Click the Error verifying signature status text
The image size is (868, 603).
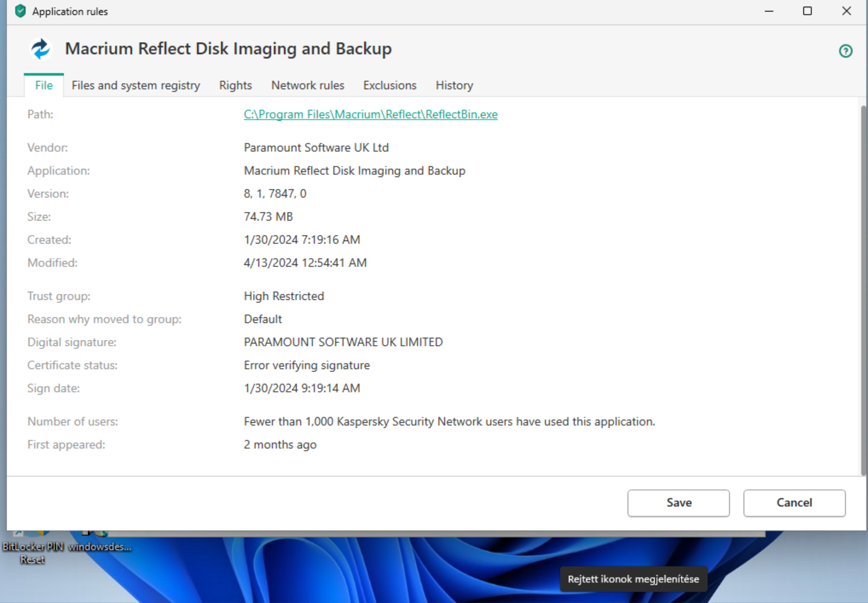tap(306, 365)
